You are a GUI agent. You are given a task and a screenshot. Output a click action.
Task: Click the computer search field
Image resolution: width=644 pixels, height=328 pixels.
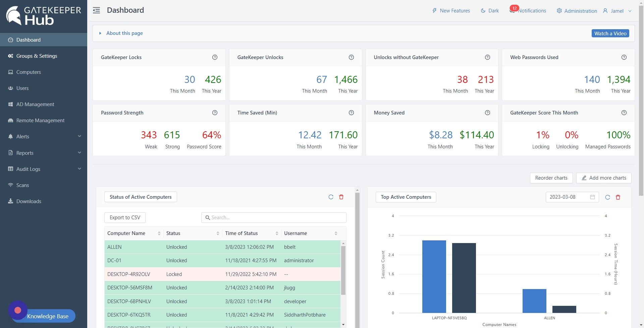pyautogui.click(x=274, y=218)
